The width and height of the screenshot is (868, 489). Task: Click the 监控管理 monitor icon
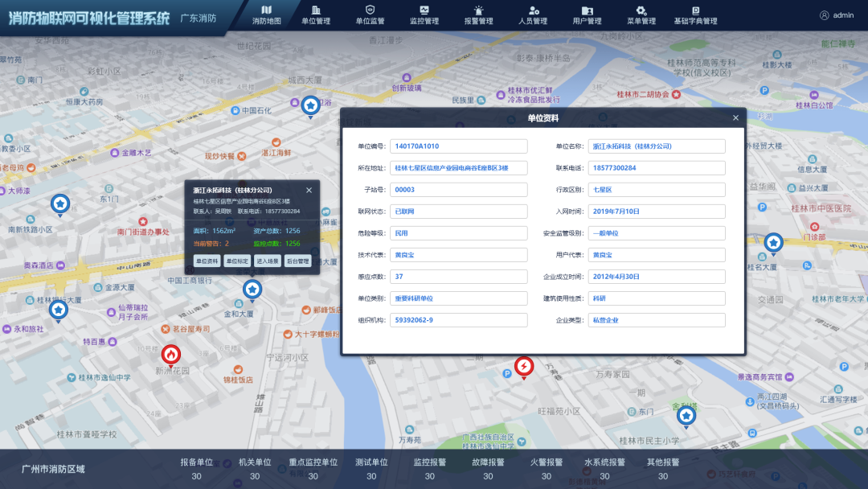coord(424,10)
